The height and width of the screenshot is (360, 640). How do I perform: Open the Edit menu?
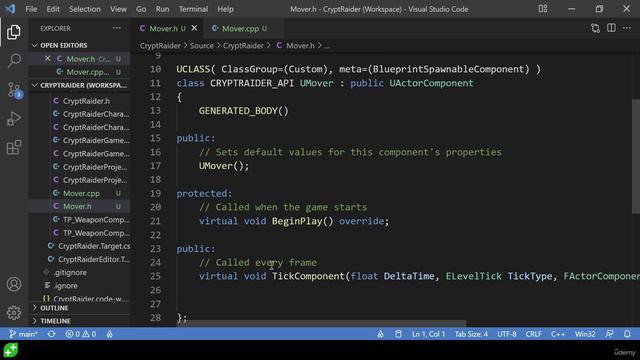53,9
